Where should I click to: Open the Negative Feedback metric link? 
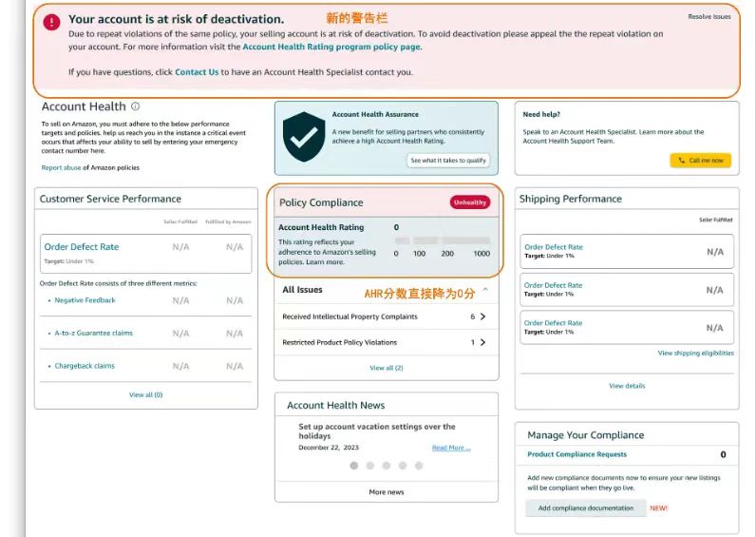[85, 300]
